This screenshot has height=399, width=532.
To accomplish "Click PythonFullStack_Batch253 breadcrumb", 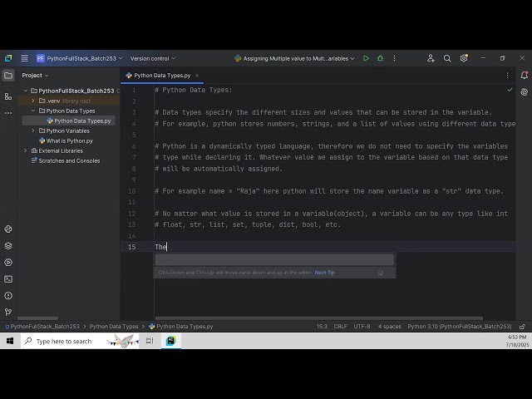I will pos(42,327).
